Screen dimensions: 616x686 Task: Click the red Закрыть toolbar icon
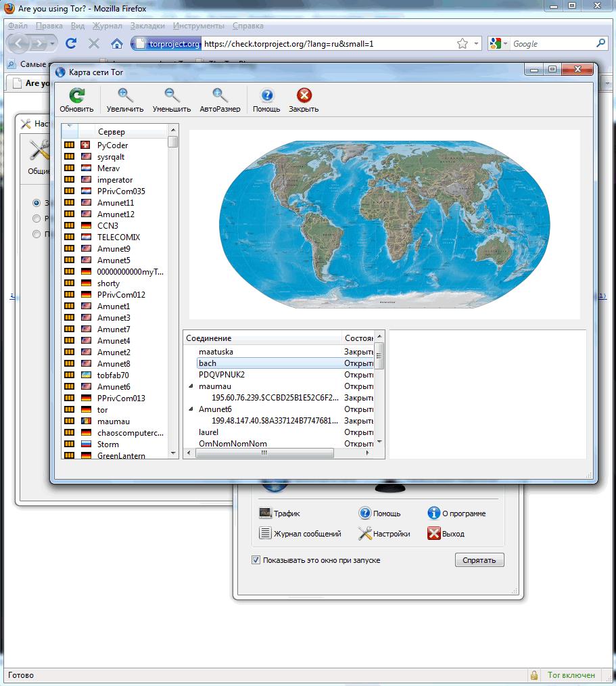pyautogui.click(x=304, y=95)
